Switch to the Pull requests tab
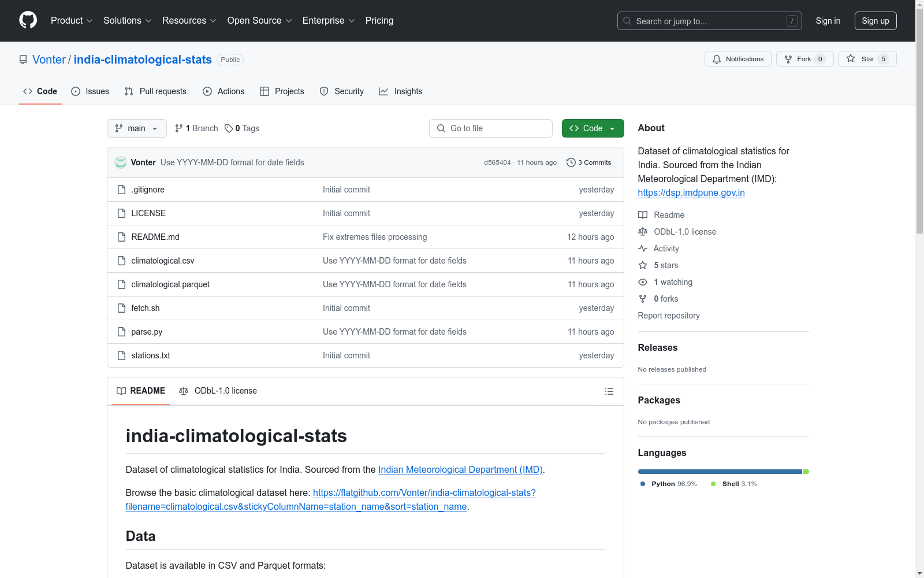The width and height of the screenshot is (924, 578). point(155,91)
